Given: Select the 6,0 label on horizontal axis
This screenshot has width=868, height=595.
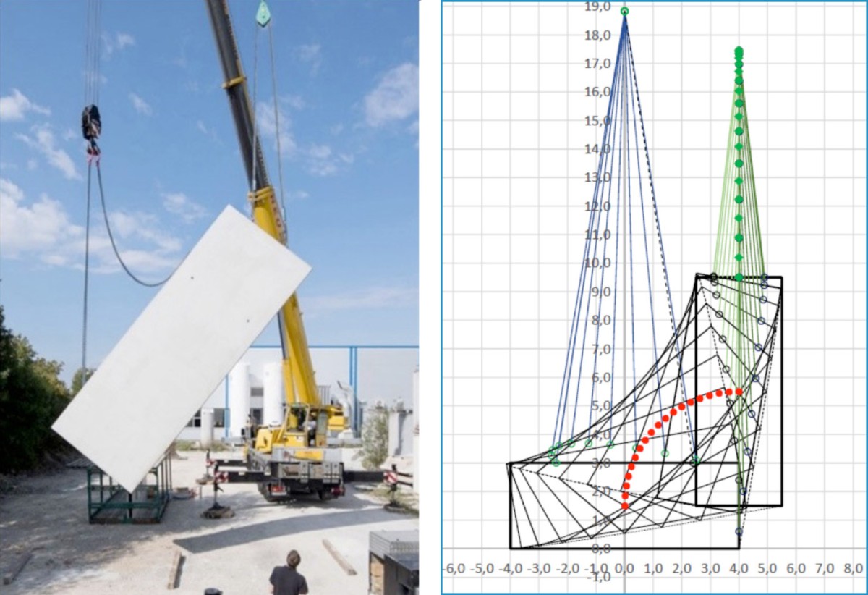Looking at the screenshot, I should point(796,570).
